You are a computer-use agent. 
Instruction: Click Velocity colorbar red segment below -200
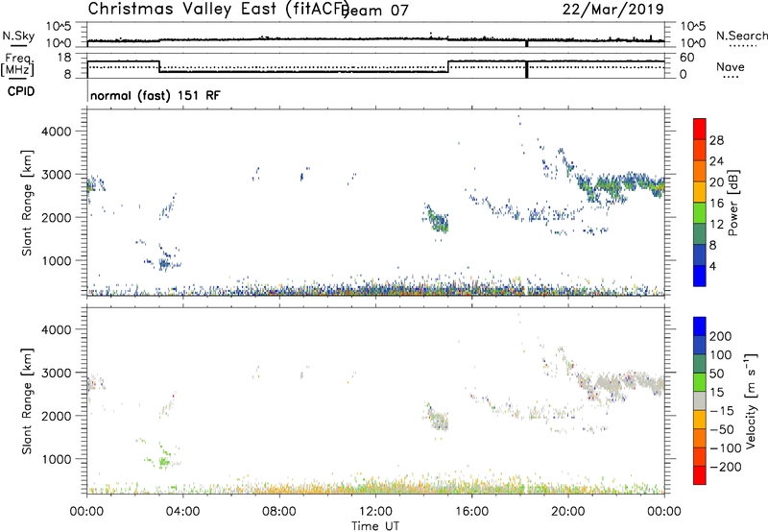click(700, 475)
